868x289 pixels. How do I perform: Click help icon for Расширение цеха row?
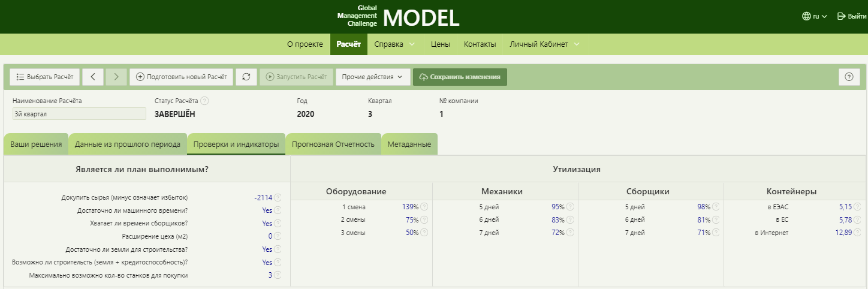click(278, 236)
